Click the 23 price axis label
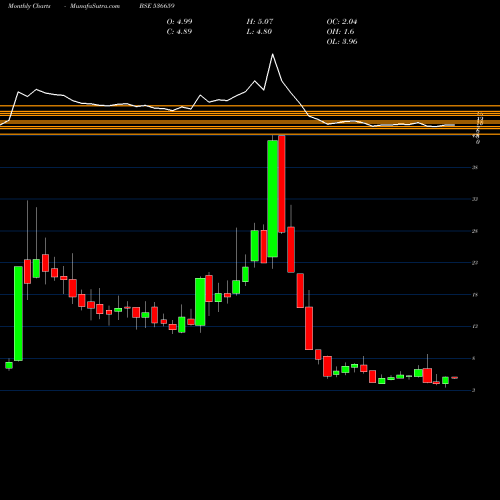This screenshot has height=500, width=500. (475, 263)
